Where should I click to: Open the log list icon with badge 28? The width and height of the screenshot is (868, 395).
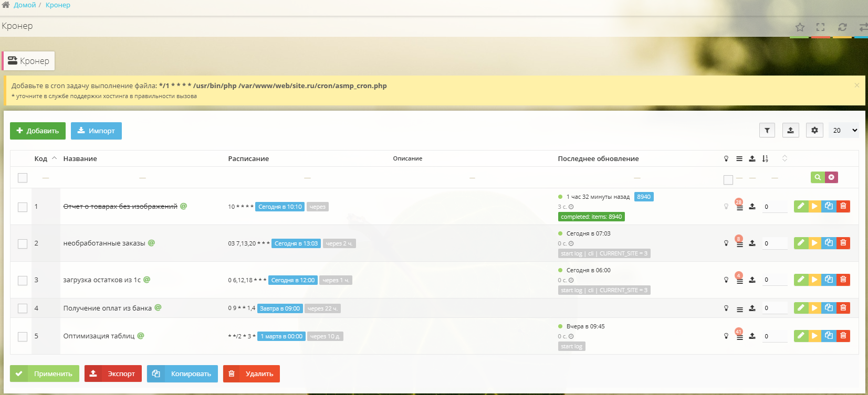tap(739, 207)
